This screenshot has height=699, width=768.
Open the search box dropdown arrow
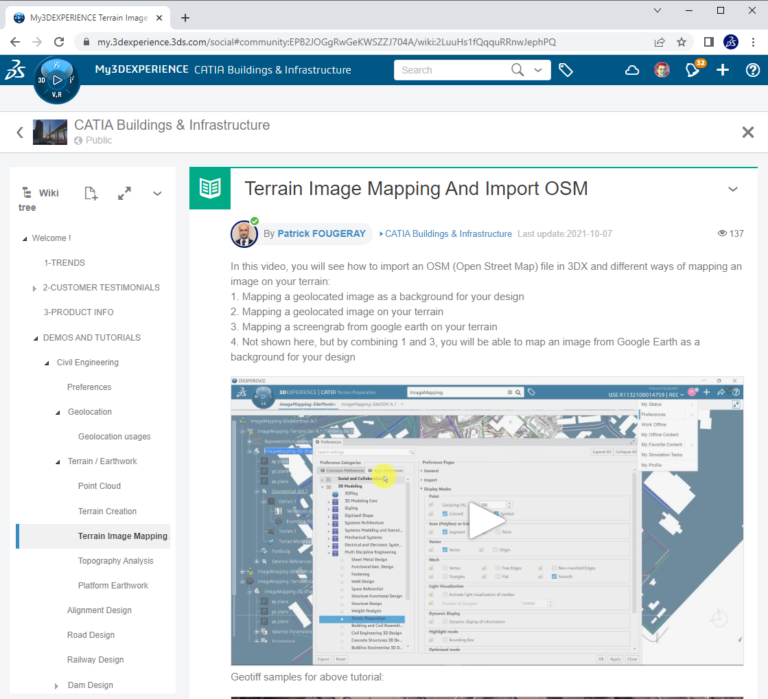541,70
